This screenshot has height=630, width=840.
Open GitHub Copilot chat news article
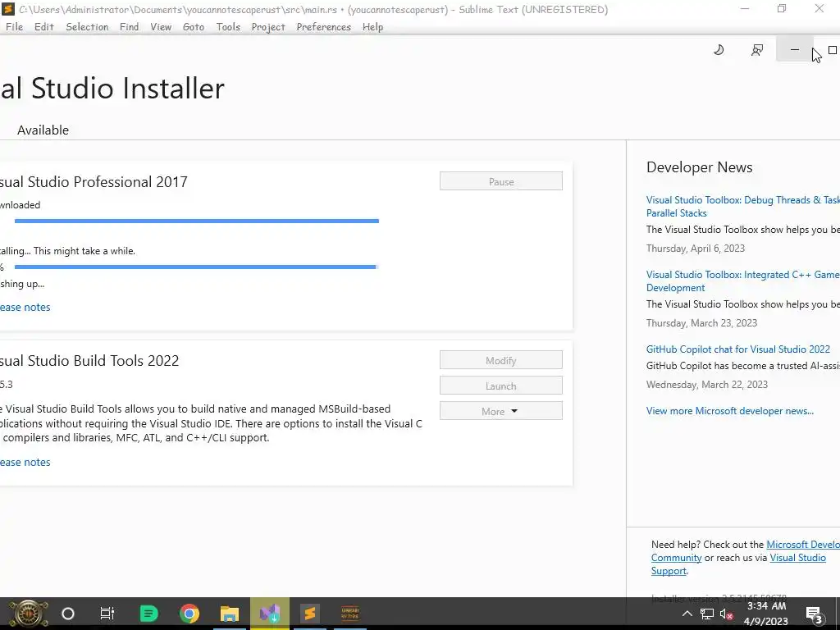click(x=737, y=349)
